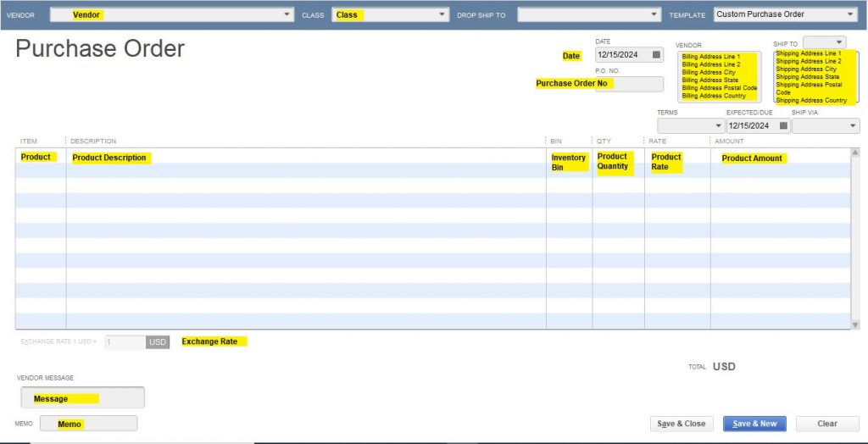The height and width of the screenshot is (444, 868).
Task: Click the table scrollbar down arrow
Action: (855, 325)
